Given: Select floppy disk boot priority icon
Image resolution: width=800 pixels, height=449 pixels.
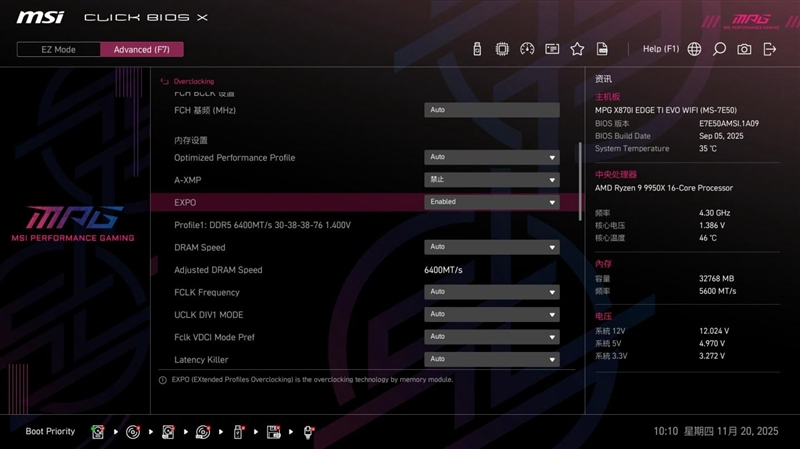Looking at the screenshot, I should (x=273, y=432).
